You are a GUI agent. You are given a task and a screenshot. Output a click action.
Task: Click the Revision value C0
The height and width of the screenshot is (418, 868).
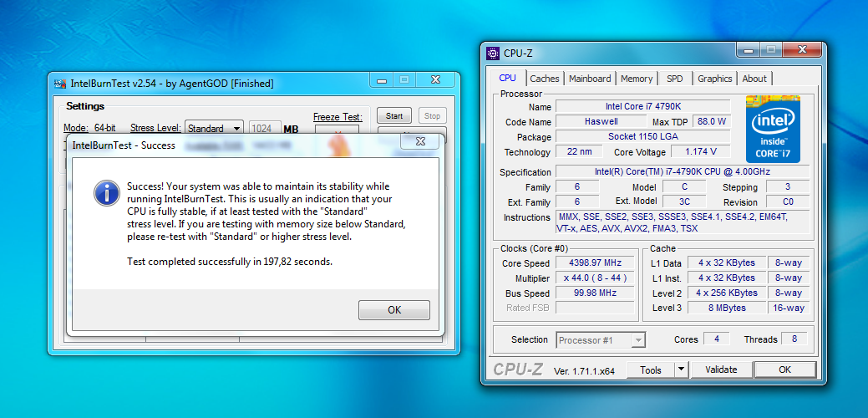[x=788, y=201]
